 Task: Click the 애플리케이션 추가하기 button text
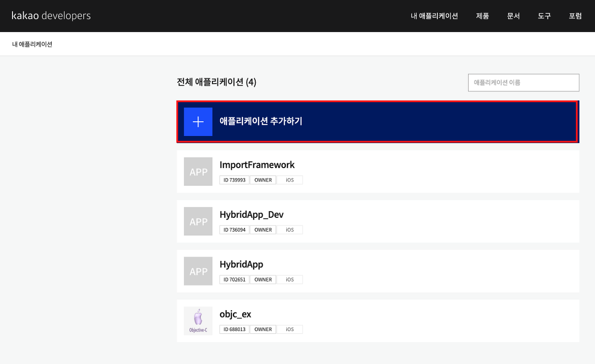[261, 121]
